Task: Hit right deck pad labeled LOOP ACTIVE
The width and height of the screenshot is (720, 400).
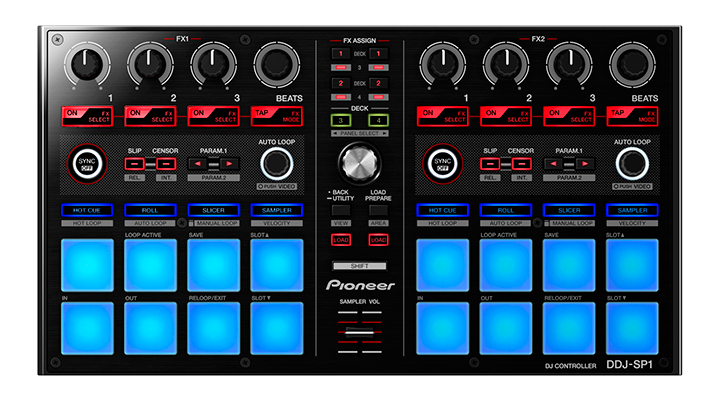Action: pos(506,265)
